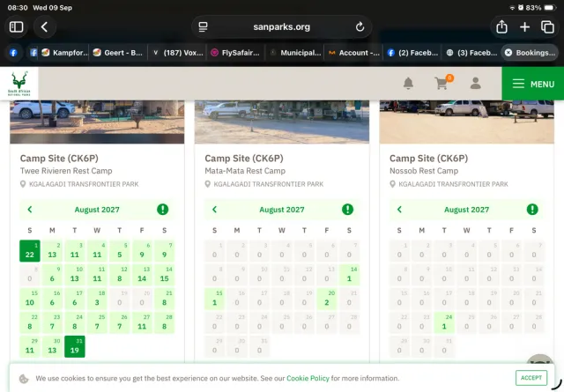This screenshot has width=564, height=392.
Task: Open Camp Site (CK6P) Mata-Mata heading
Action: click(244, 159)
